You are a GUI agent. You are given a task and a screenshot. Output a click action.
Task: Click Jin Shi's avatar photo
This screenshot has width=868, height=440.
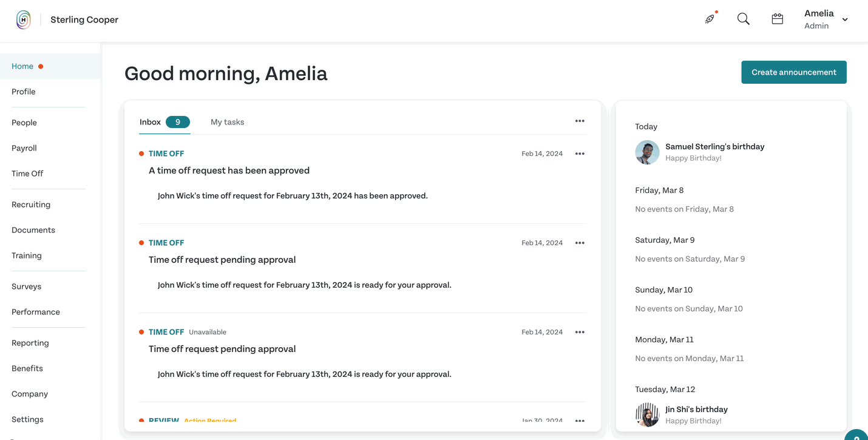pyautogui.click(x=647, y=415)
